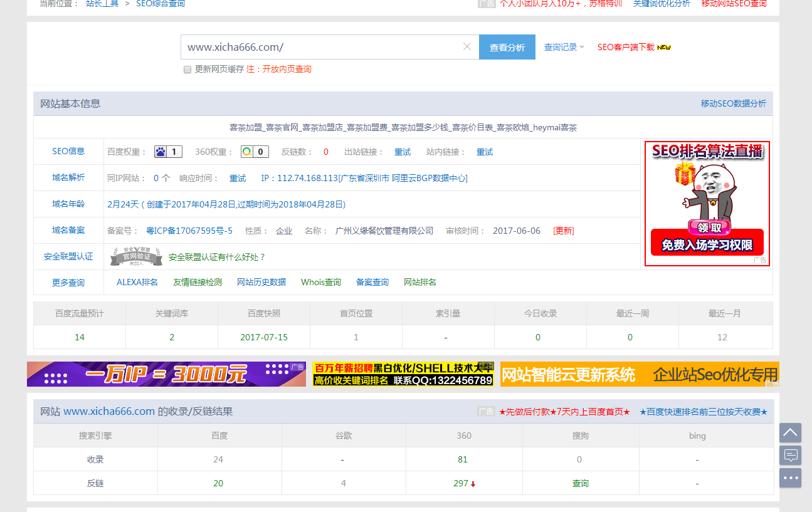Open Whois查询 link

point(321,282)
